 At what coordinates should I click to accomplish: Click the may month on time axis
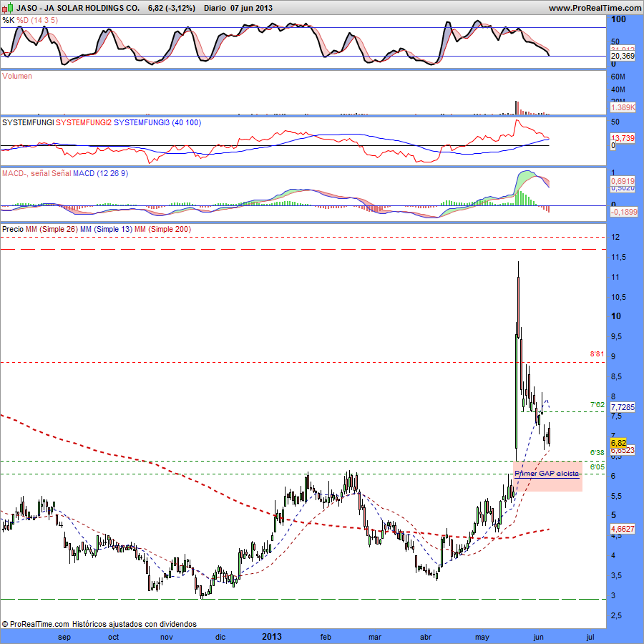coord(482,637)
